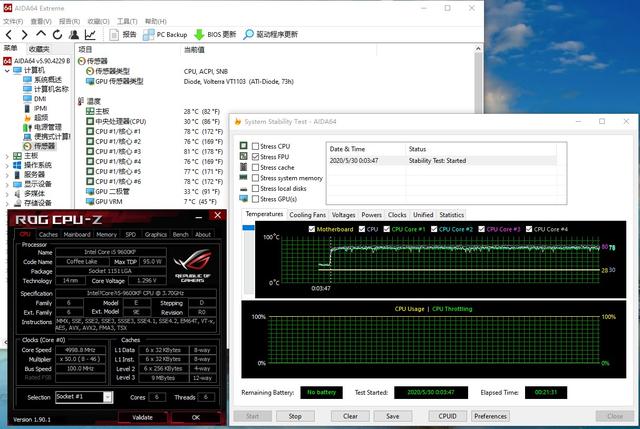The height and width of the screenshot is (429, 640).
Task: Switch to Bench tab in CPU-Z
Action: click(x=180, y=234)
